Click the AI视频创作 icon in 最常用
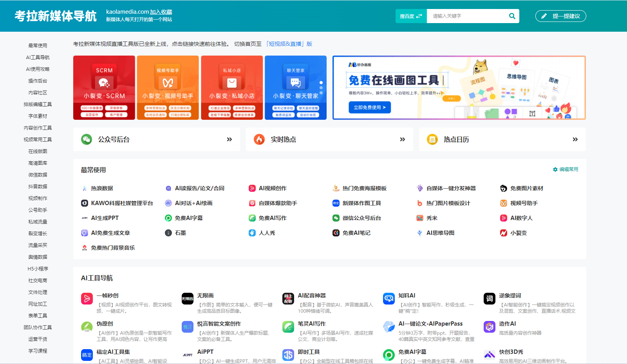The height and width of the screenshot is (364, 627). tap(252, 188)
